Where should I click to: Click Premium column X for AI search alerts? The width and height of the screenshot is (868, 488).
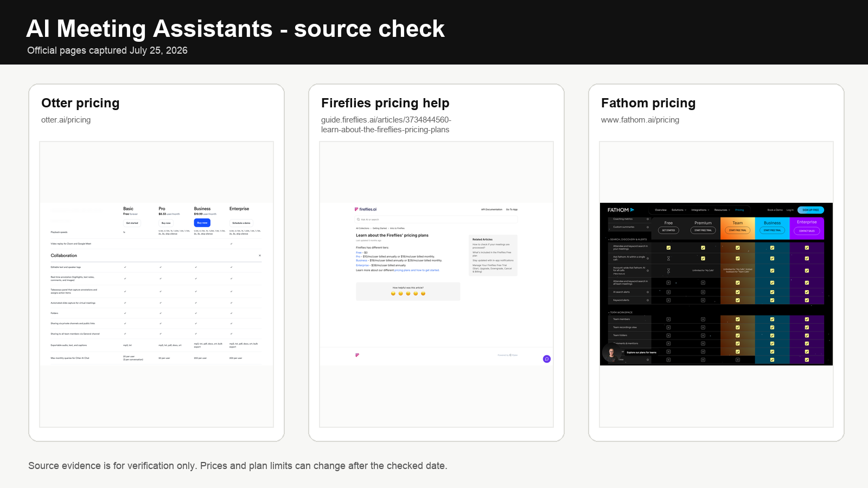click(x=703, y=292)
